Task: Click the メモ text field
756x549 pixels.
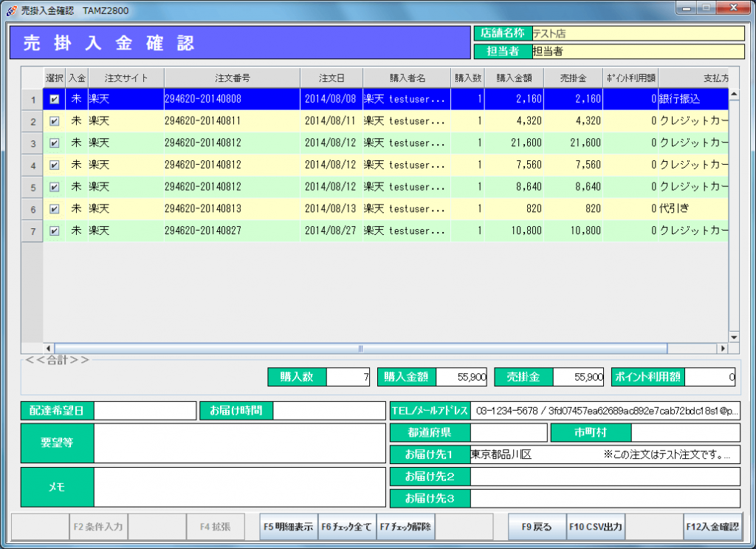Action: pyautogui.click(x=240, y=487)
